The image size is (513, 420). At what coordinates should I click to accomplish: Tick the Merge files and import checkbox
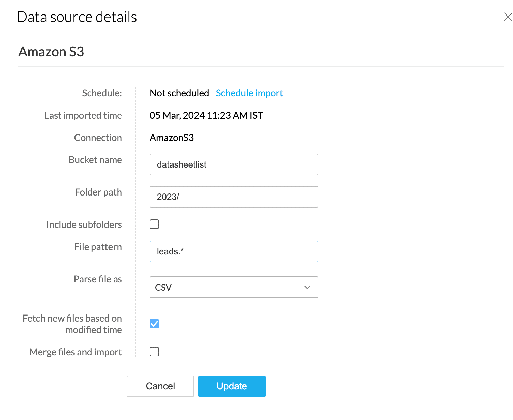tap(154, 352)
